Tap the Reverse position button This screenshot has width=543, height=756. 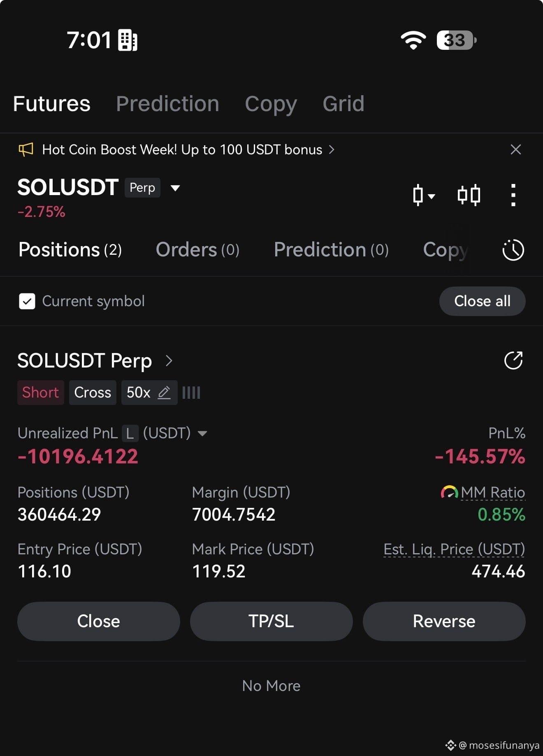(444, 621)
